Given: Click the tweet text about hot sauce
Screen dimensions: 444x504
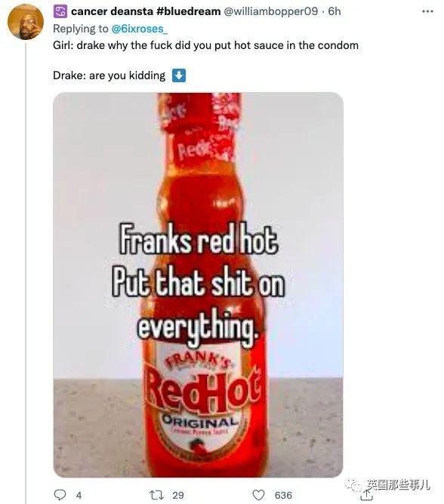Looking at the screenshot, I should (x=205, y=45).
